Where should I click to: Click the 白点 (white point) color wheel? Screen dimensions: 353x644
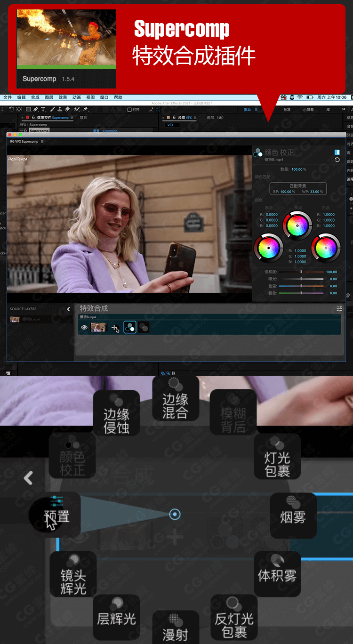point(326,248)
